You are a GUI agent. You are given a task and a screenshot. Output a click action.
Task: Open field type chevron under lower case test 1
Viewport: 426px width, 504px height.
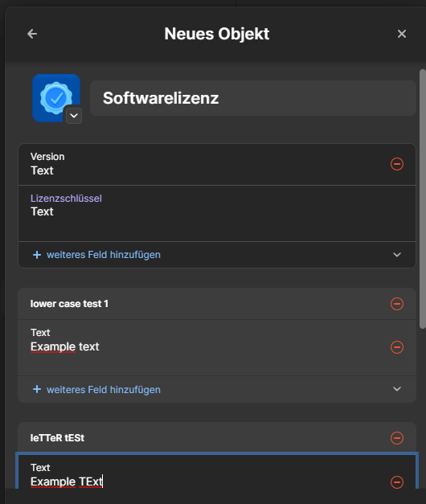pos(397,389)
